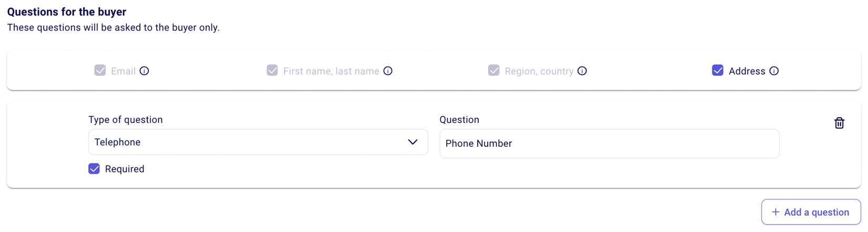Delete the Phone Number question with trash icon
The image size is (868, 232).
coord(839,123)
